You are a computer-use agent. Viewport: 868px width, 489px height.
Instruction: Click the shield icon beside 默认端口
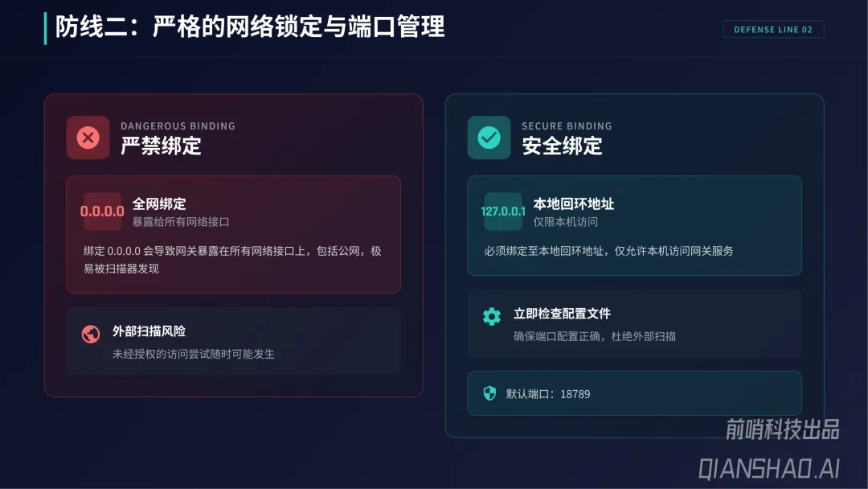[489, 393]
